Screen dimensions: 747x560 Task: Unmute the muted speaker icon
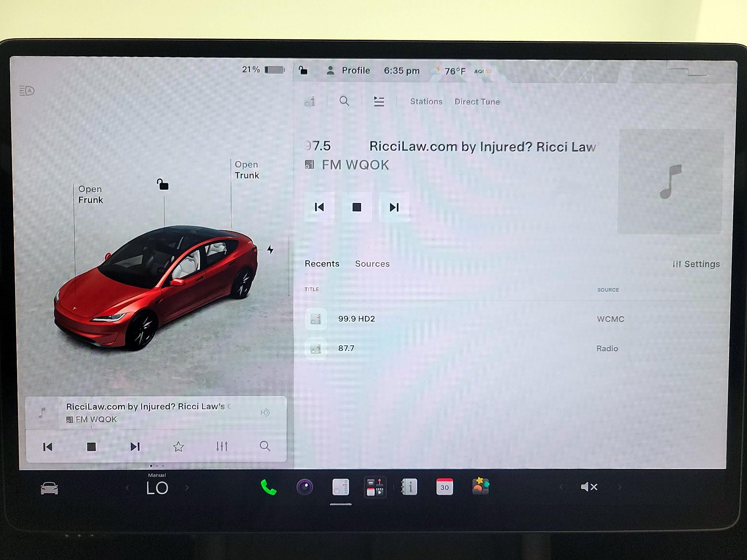tap(589, 487)
